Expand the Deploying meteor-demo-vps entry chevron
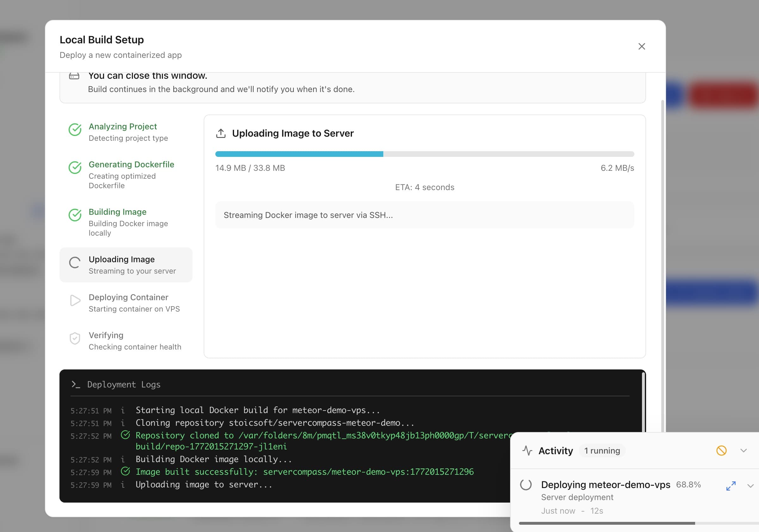This screenshot has width=759, height=532. (x=750, y=486)
